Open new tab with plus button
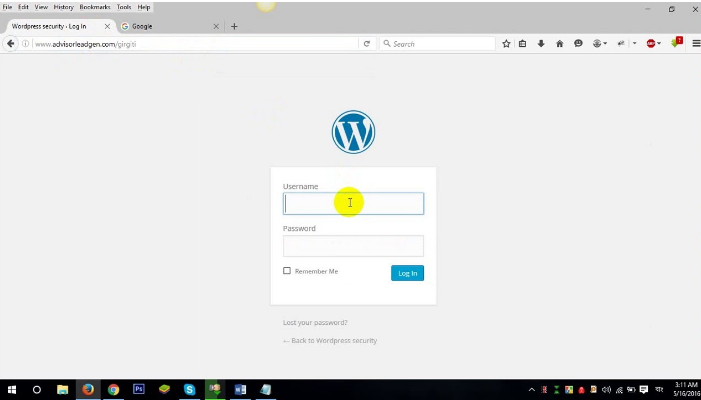This screenshot has height=400, width=701. pyautogui.click(x=234, y=26)
